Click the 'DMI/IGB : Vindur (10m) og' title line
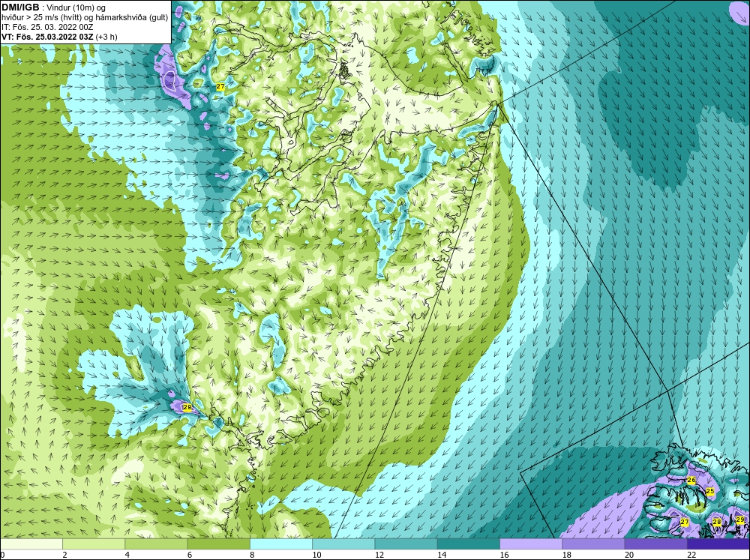Screen dimensions: 750x560 pos(53,7)
